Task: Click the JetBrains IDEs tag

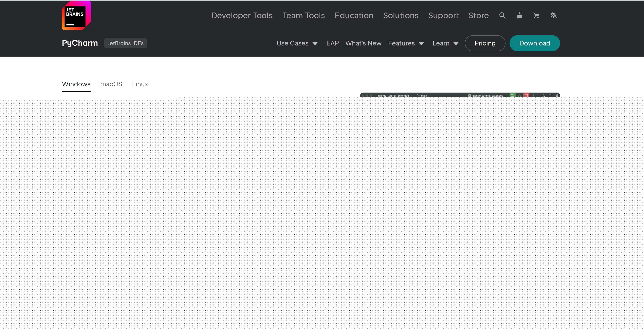Action: (126, 43)
